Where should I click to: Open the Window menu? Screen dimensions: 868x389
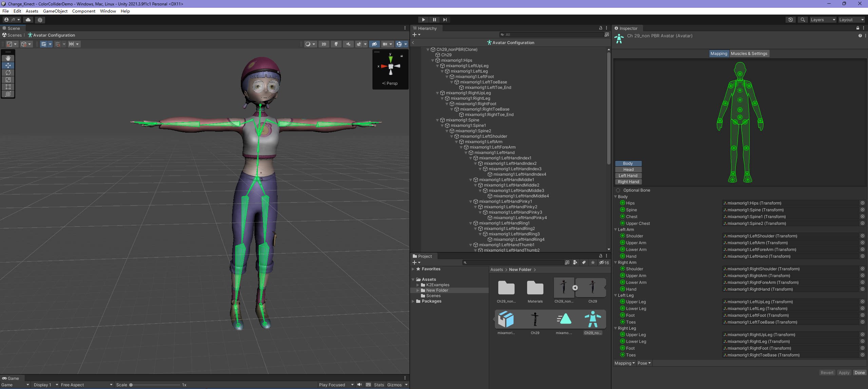108,11
